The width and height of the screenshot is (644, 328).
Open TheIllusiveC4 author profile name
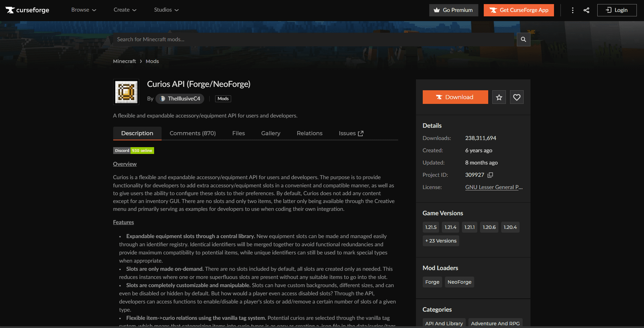coord(184,99)
